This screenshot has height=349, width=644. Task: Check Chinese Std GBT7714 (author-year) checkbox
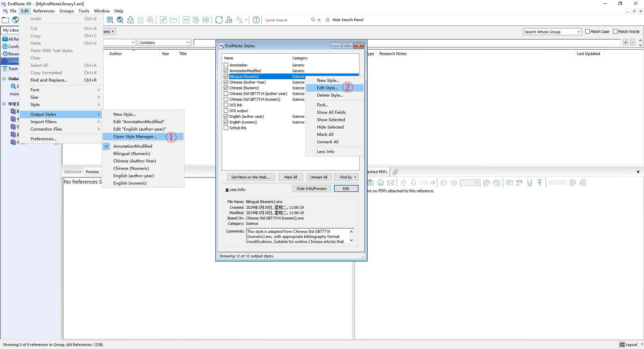pyautogui.click(x=226, y=94)
